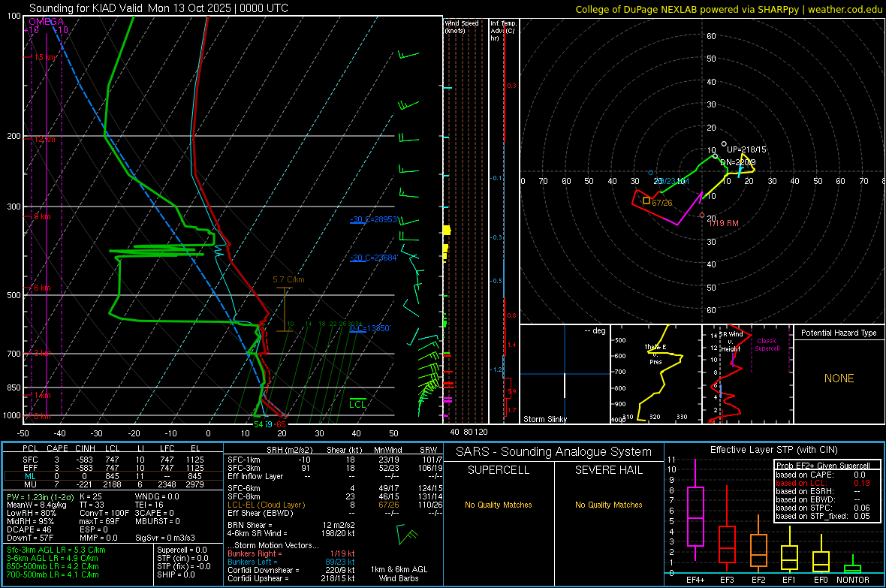Click the LowRH = 80% value
886x588 pixels.
click(x=31, y=513)
